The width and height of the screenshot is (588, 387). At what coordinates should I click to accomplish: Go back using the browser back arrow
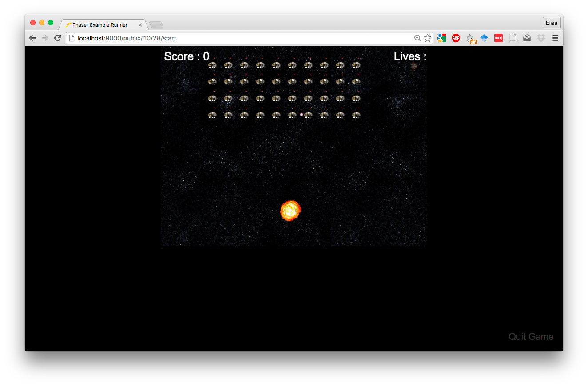[32, 38]
